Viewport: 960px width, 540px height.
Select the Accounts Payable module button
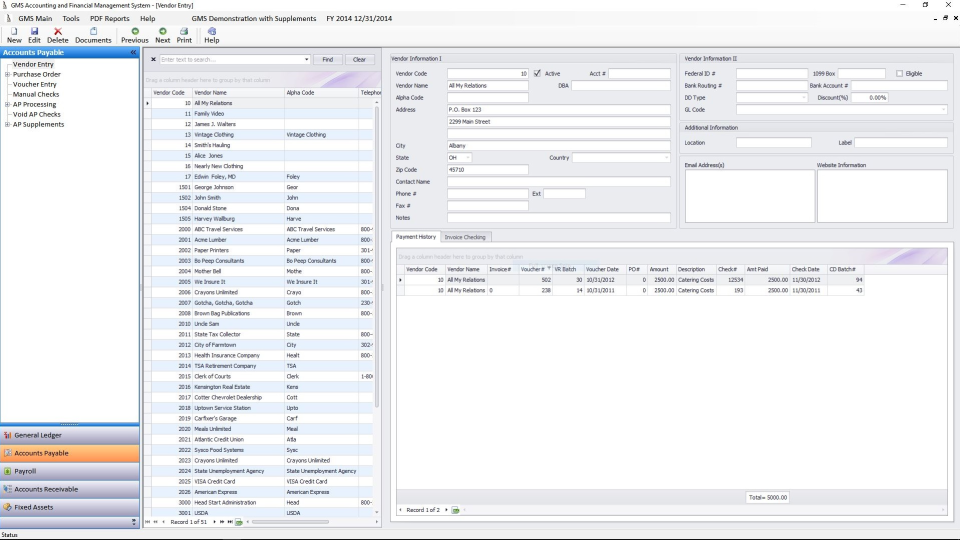point(70,454)
